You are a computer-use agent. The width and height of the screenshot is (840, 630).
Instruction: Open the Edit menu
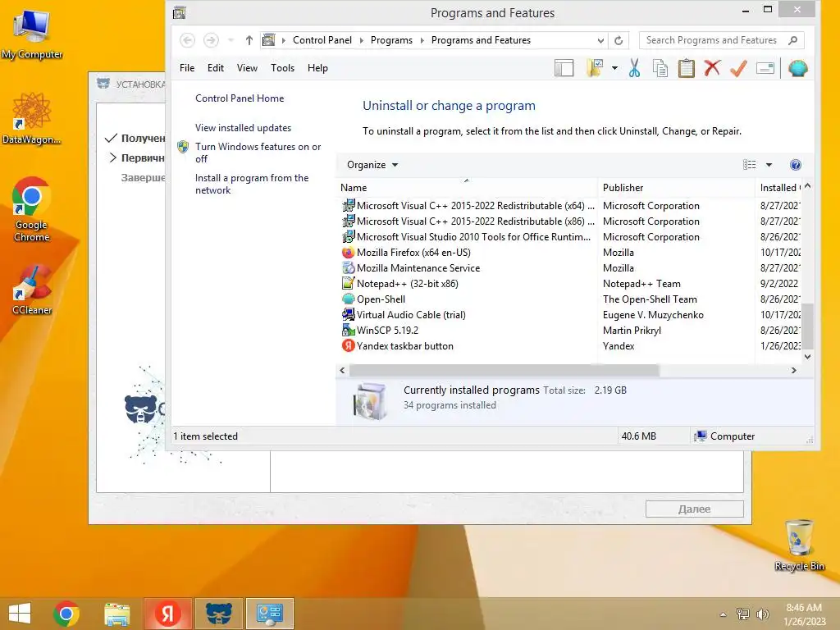click(x=216, y=68)
